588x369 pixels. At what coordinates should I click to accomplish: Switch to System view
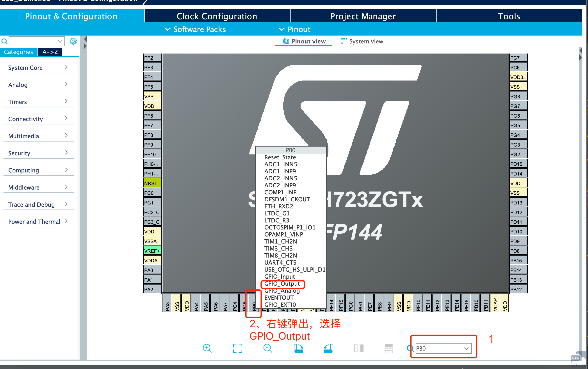(x=362, y=41)
